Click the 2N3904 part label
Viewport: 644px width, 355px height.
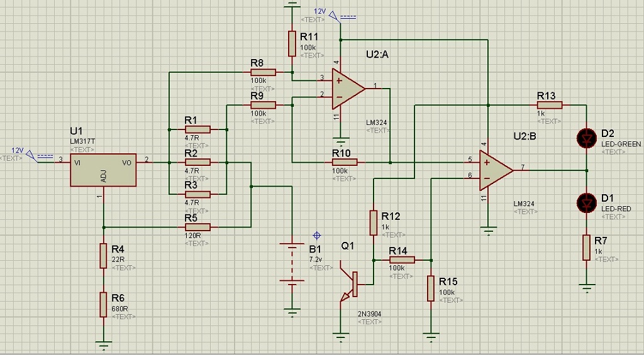click(x=369, y=314)
